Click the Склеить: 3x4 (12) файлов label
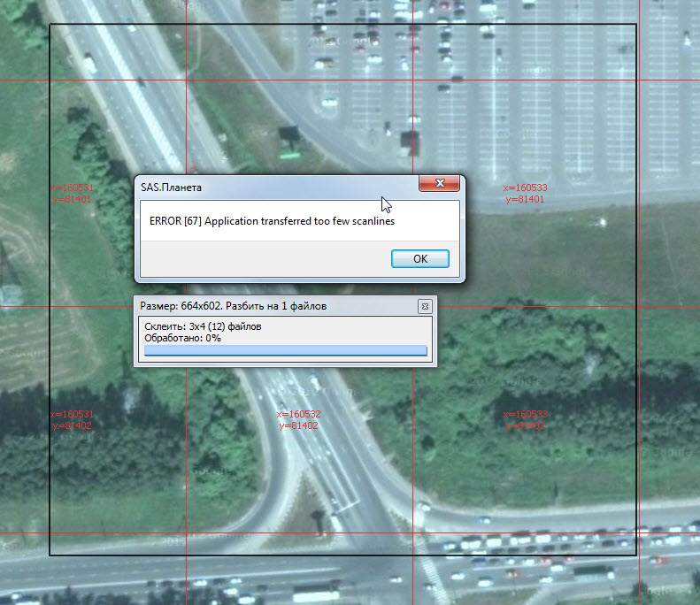Image resolution: width=700 pixels, height=605 pixels. click(x=203, y=326)
